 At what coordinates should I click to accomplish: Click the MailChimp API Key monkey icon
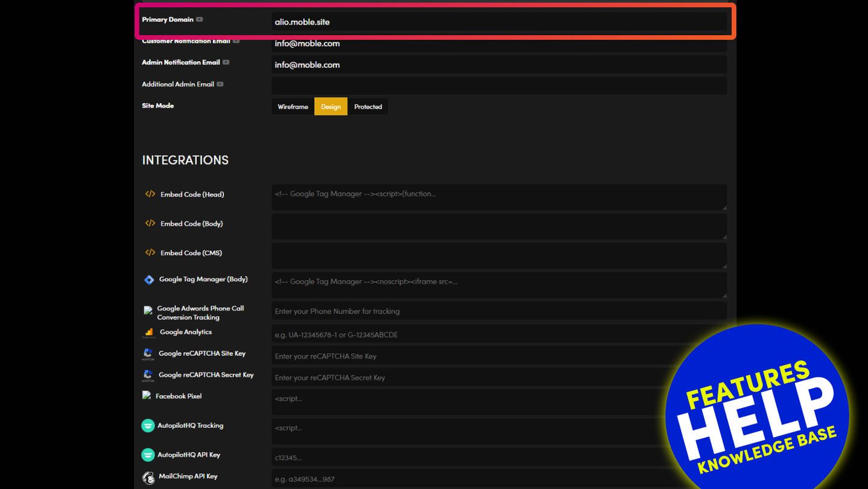pos(148,478)
